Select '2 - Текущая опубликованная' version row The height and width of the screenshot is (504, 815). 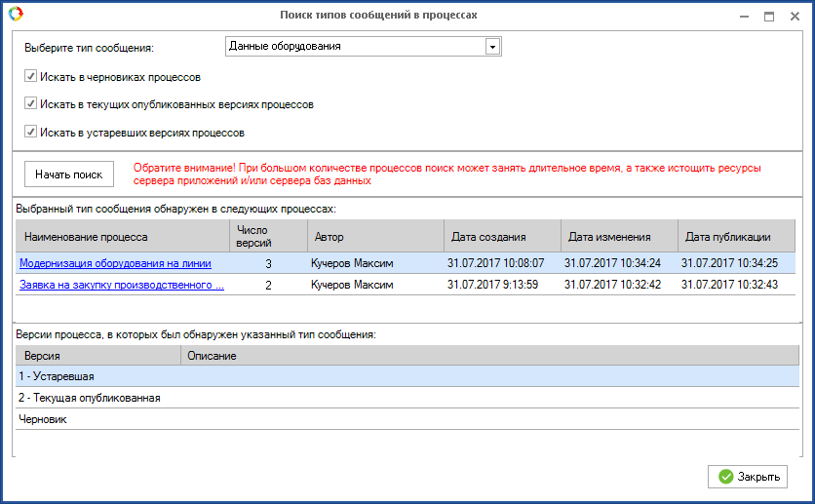89,398
